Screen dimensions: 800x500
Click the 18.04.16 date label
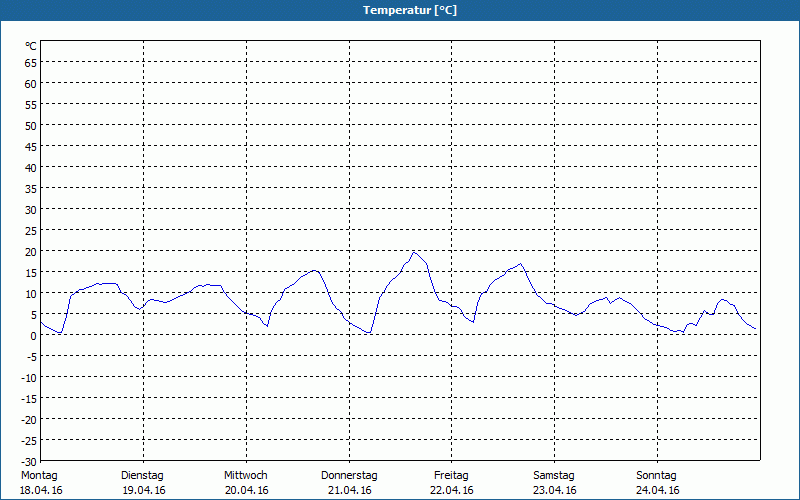[x=41, y=491]
